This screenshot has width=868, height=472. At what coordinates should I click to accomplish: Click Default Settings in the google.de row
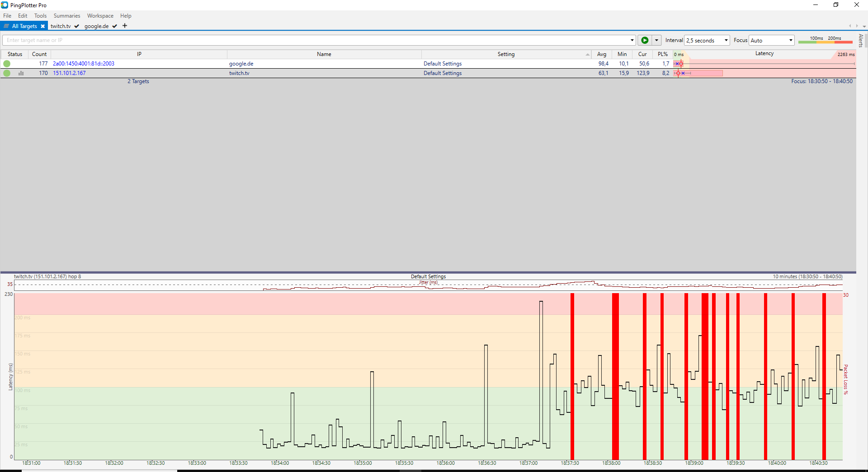click(x=443, y=64)
